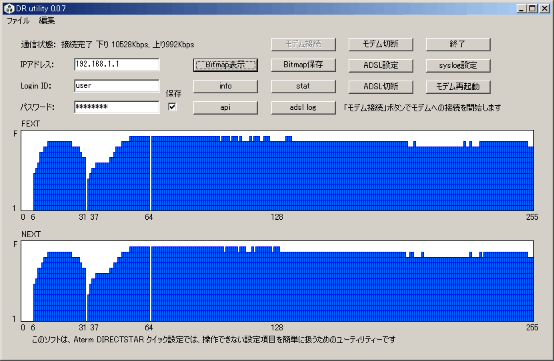
Task: Click the モデム再起動 button
Action: pos(458,86)
